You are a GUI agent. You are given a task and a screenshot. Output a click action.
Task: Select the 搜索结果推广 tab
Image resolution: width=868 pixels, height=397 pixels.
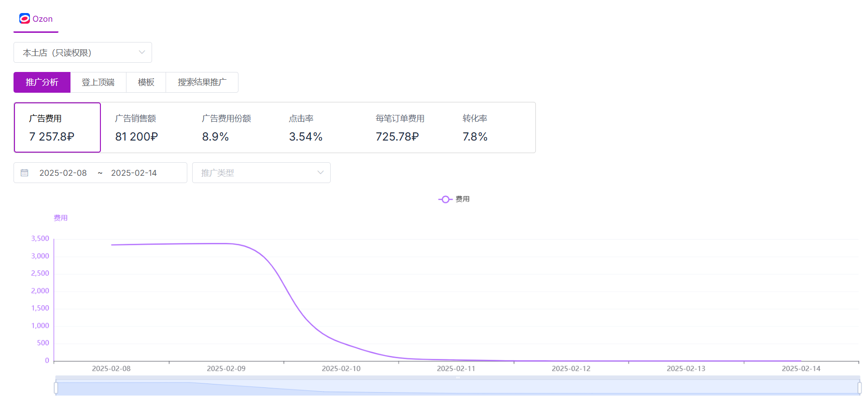tap(202, 82)
